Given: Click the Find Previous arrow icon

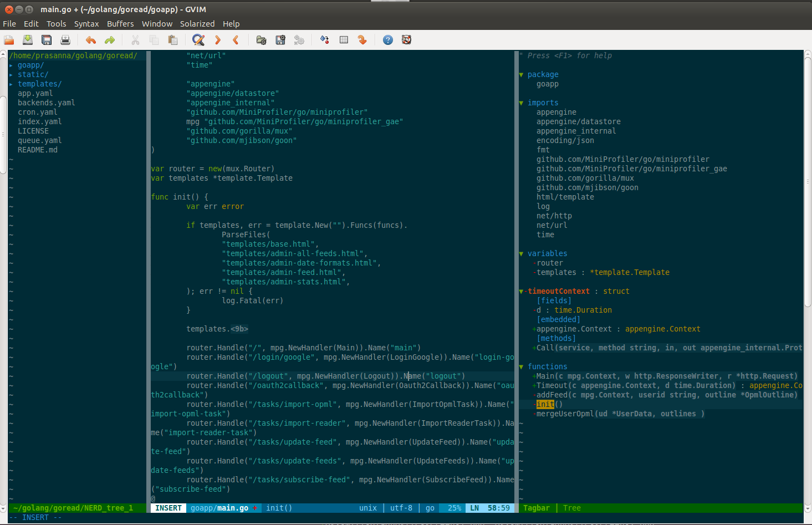Looking at the screenshot, I should point(236,40).
